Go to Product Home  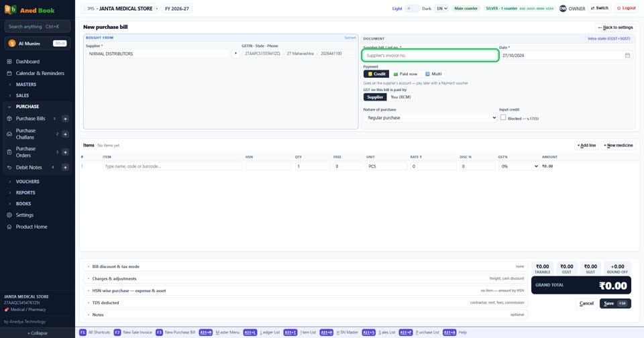click(x=32, y=227)
